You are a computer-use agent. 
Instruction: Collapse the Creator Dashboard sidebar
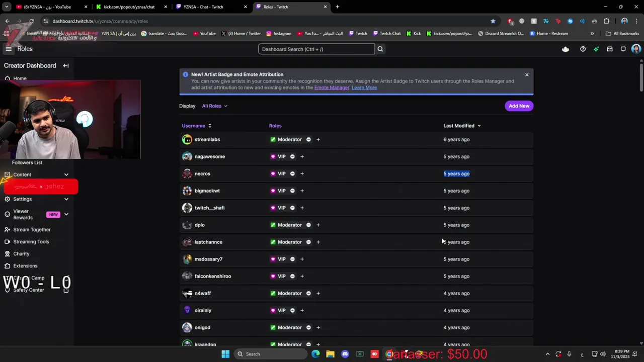[66, 65]
